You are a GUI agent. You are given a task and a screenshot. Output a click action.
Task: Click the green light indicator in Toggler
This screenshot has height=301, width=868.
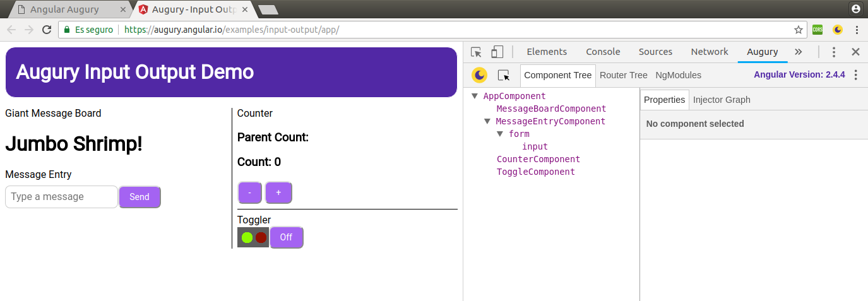coord(247,237)
